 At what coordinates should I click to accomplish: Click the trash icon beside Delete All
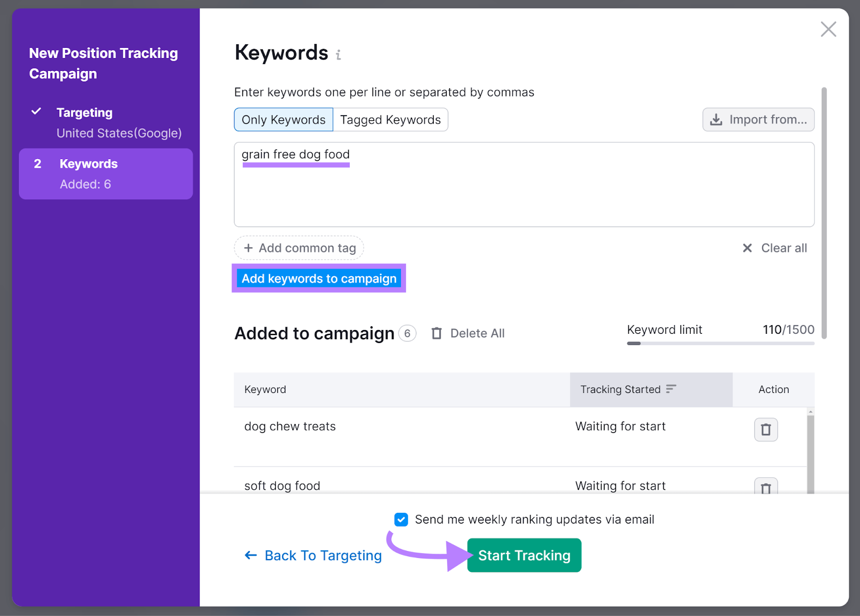tap(436, 333)
